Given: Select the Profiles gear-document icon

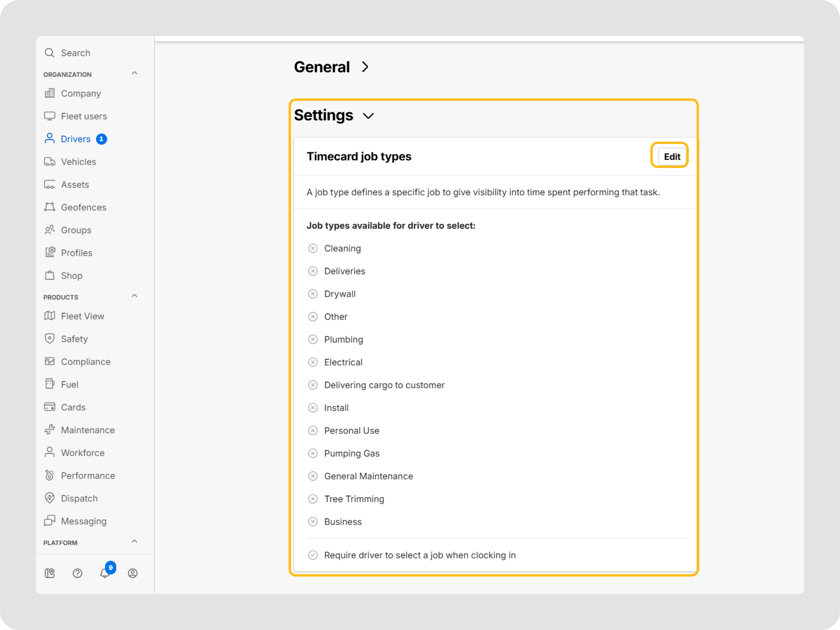Looking at the screenshot, I should pyautogui.click(x=50, y=252).
